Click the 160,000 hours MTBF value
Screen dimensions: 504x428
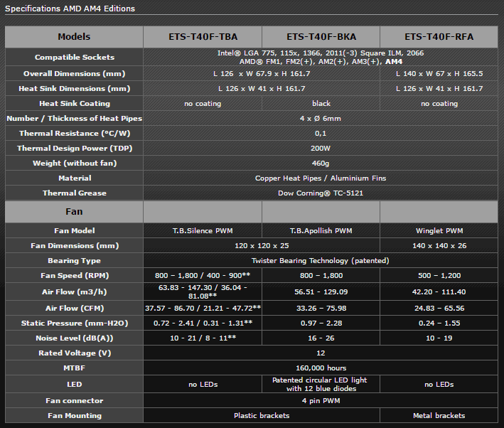point(321,368)
